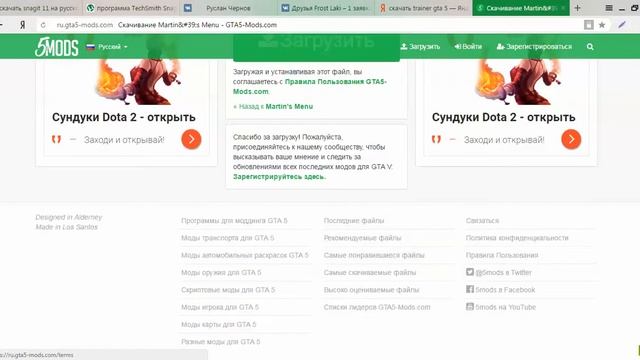Viewport: 640px width, 360px height.
Task: Switch to скачать trainer gta 5 tab
Action: pos(423,8)
